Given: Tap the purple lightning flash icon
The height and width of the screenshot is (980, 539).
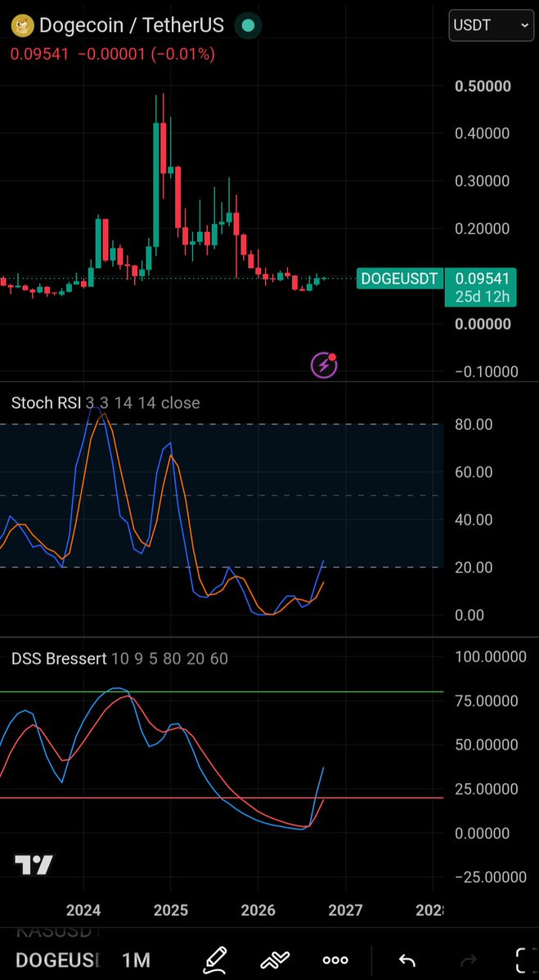Looking at the screenshot, I should 325,365.
